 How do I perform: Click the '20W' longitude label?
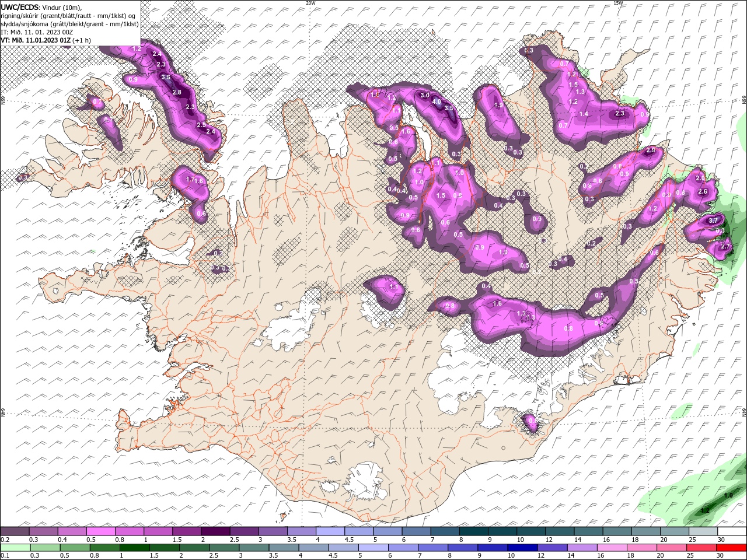coord(310,3)
